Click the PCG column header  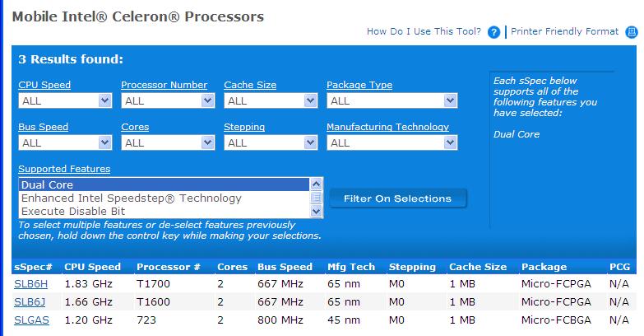[x=620, y=267]
